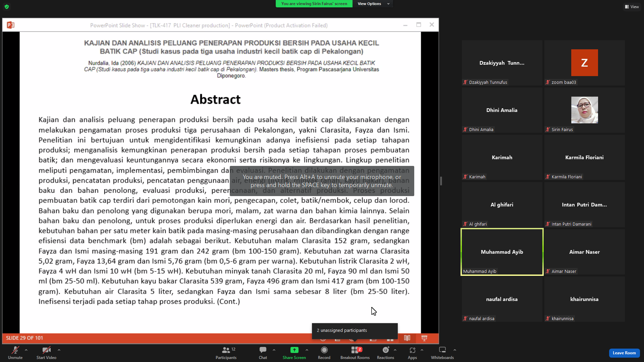The image size is (644, 362).
Task: Open the Reactions menu
Action: pos(385,353)
